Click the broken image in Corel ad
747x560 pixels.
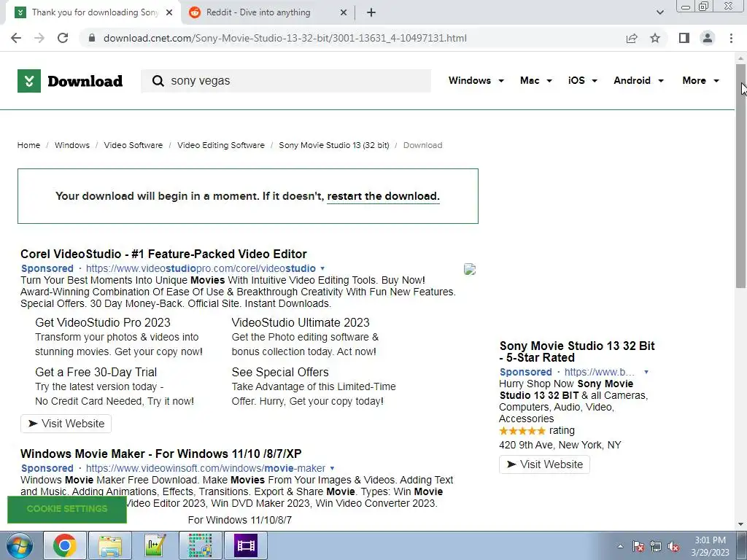[470, 270]
